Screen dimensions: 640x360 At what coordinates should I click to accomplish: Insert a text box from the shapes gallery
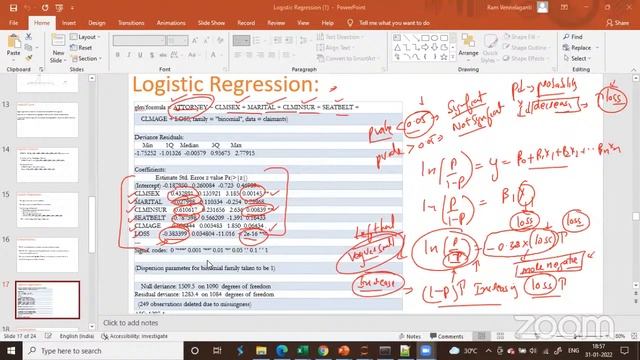click(x=397, y=38)
